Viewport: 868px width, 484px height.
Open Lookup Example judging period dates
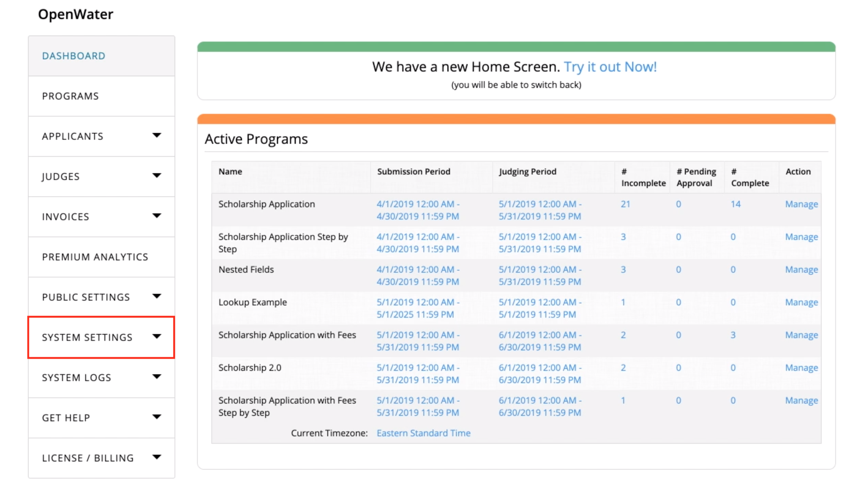pyautogui.click(x=540, y=308)
